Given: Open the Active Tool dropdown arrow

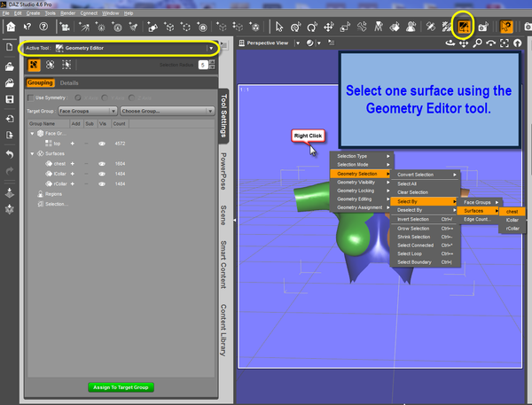Looking at the screenshot, I should (211, 48).
